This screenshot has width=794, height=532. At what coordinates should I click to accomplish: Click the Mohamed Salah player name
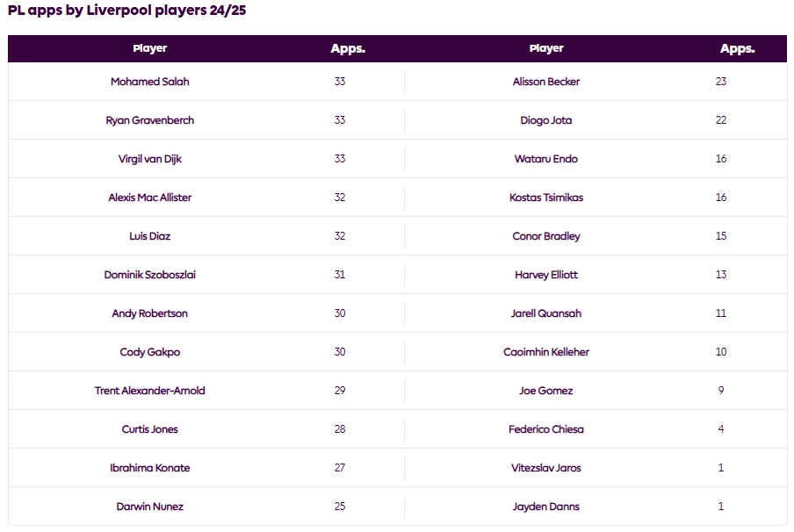click(149, 82)
